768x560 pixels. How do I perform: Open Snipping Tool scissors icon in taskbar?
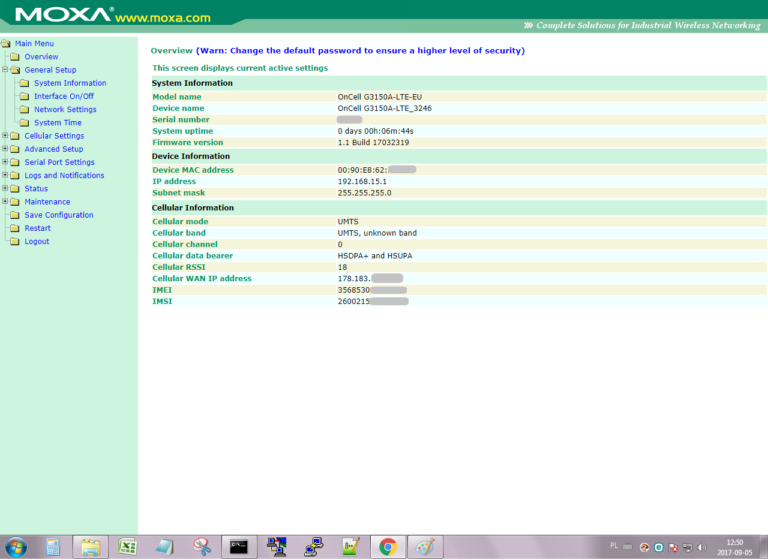[202, 547]
